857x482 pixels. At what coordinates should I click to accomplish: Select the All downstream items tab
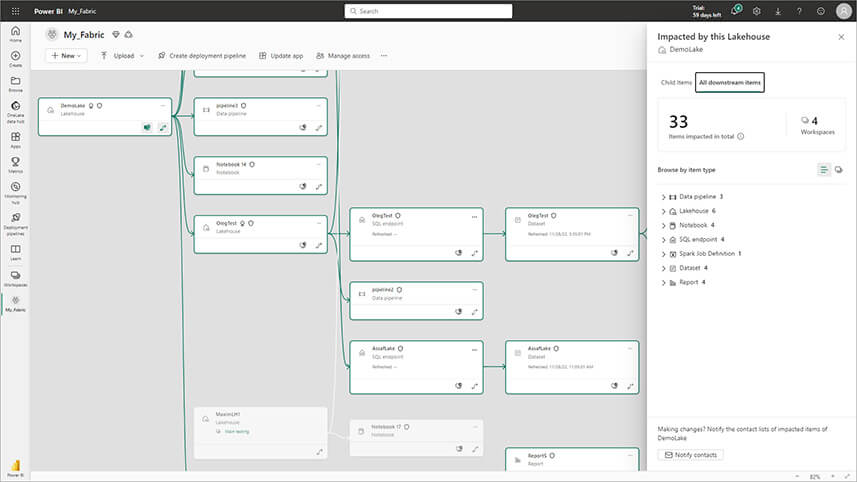730,82
